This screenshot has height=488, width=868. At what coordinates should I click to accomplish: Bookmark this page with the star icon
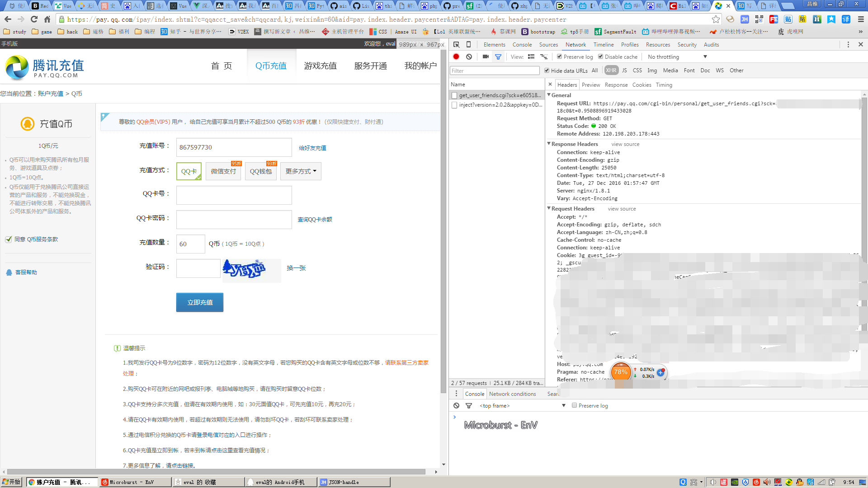click(716, 19)
